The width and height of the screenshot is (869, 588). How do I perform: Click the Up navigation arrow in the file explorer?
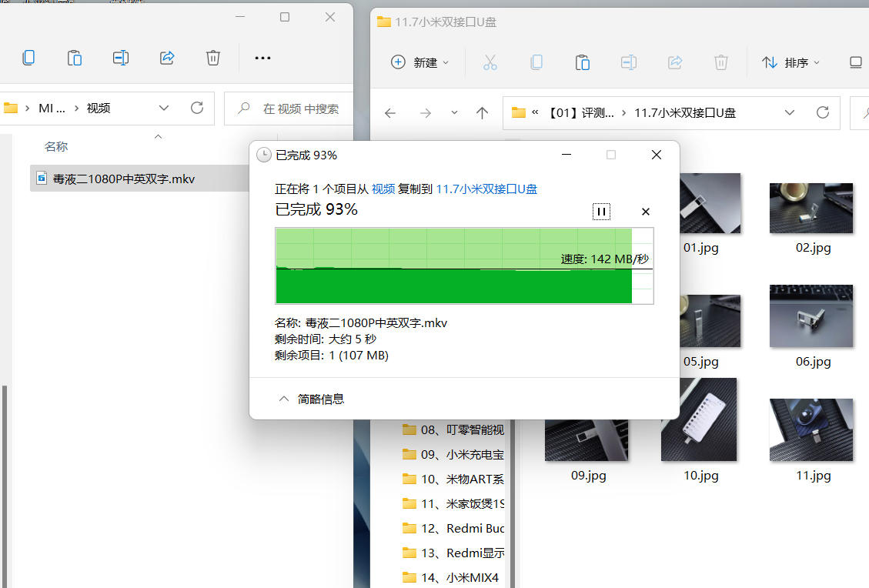click(x=482, y=112)
